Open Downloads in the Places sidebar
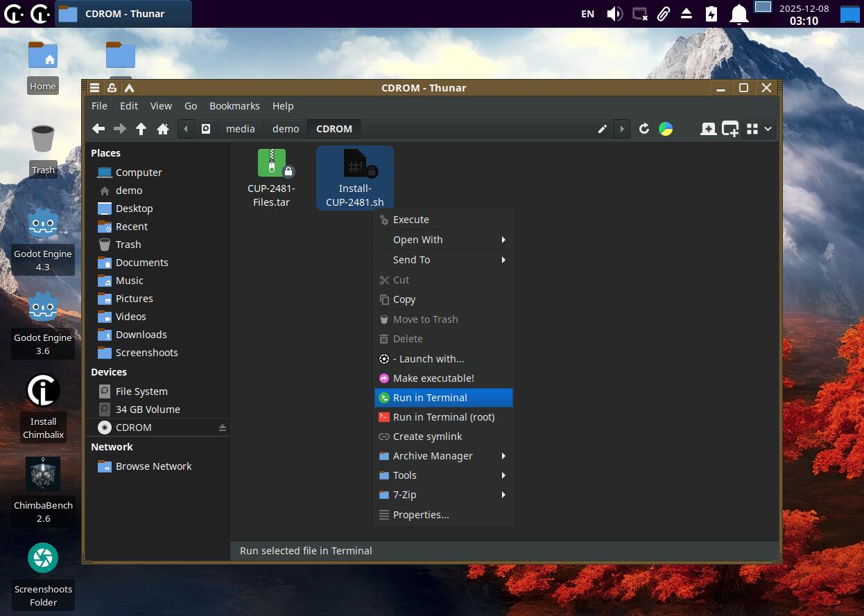Viewport: 864px width, 616px height. (x=141, y=335)
